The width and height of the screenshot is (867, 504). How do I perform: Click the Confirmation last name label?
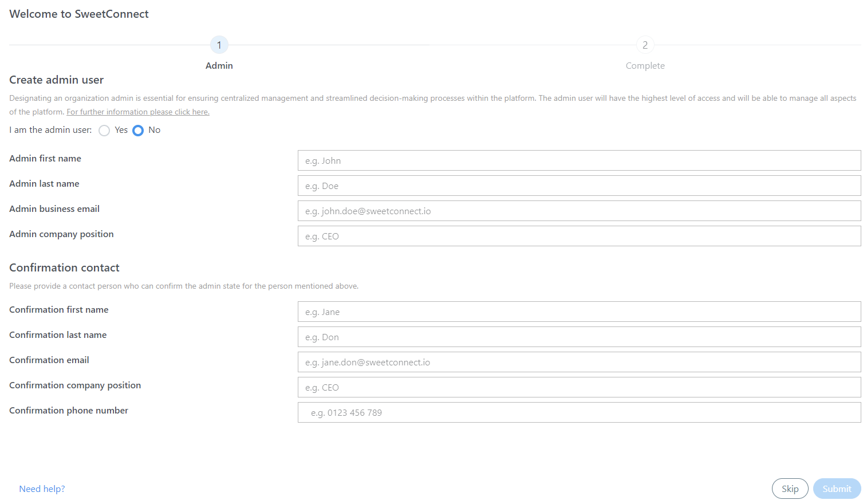coord(58,335)
